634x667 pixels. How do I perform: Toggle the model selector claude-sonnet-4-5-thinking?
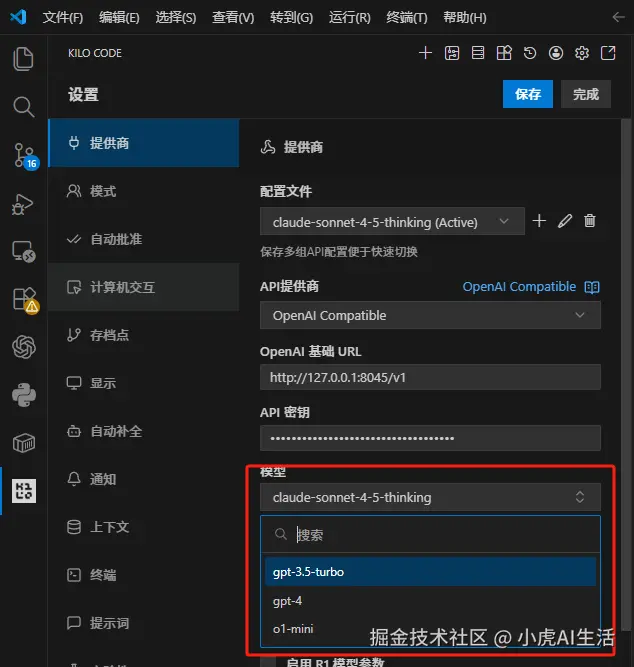(430, 497)
